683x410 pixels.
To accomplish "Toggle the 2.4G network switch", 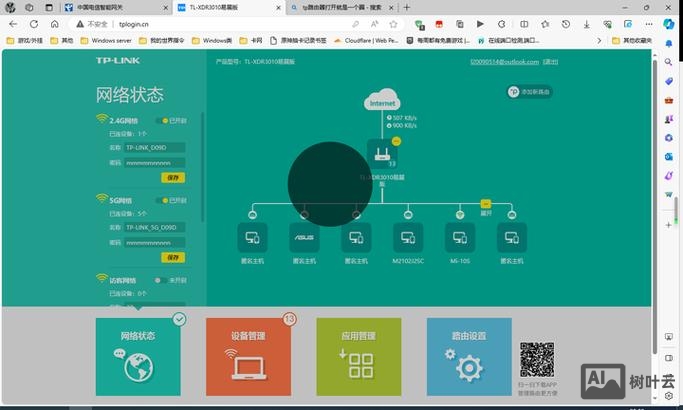I will [x=160, y=120].
